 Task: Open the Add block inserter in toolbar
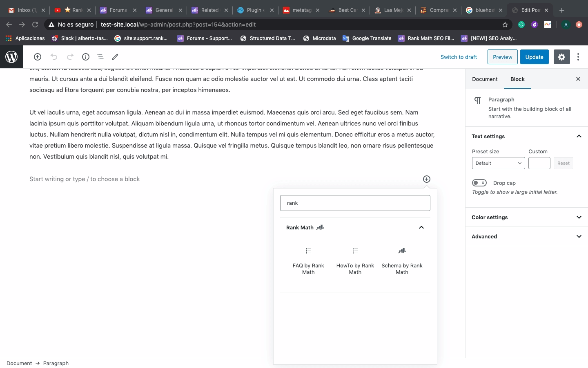point(38,57)
